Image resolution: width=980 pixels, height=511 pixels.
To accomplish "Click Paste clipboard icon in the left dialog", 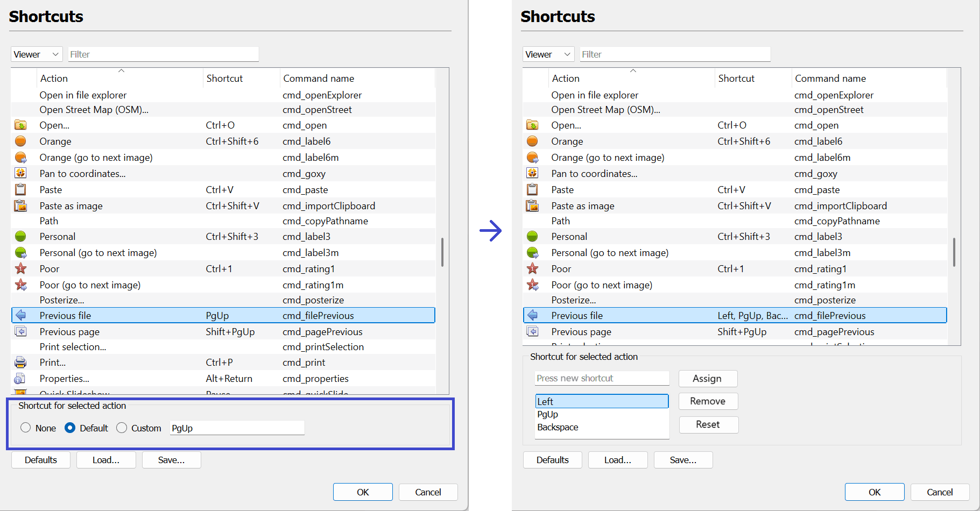I will [20, 189].
